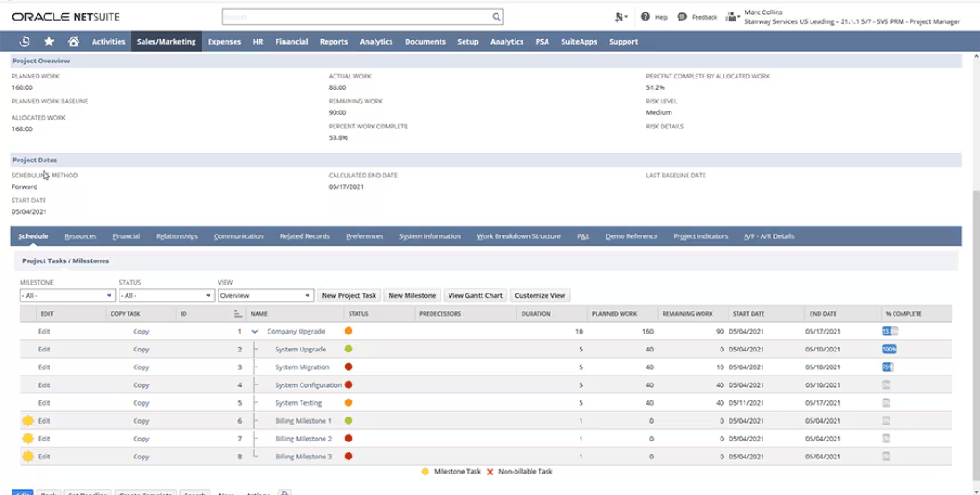Switch to the Project Indicators subtab
The height and width of the screenshot is (495, 980).
tap(701, 236)
